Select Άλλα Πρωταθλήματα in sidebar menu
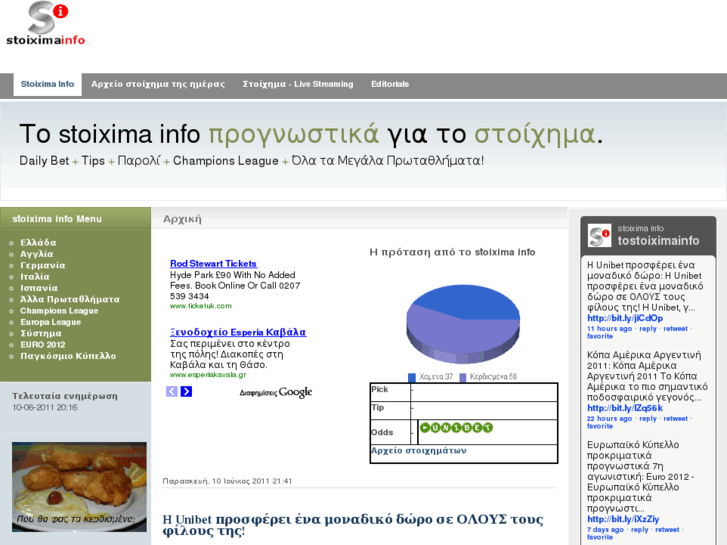Screen dimensions: 727x545 click(70, 299)
